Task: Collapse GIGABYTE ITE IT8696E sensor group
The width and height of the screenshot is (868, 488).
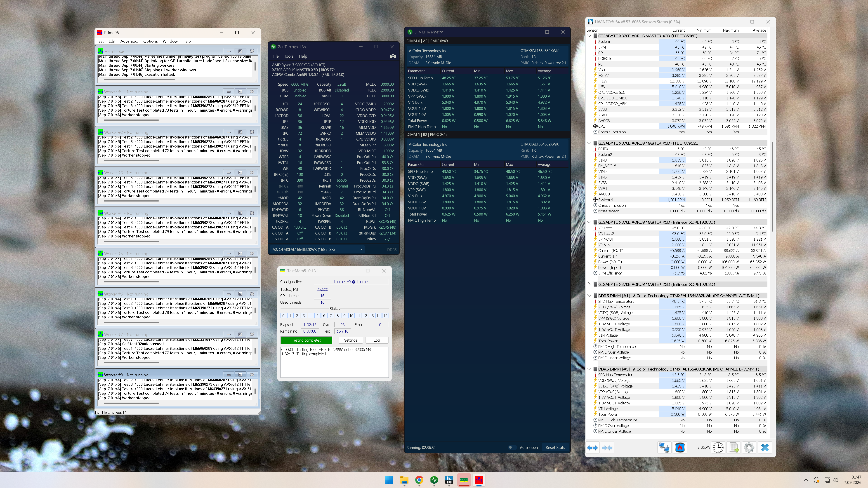Action: pyautogui.click(x=589, y=36)
